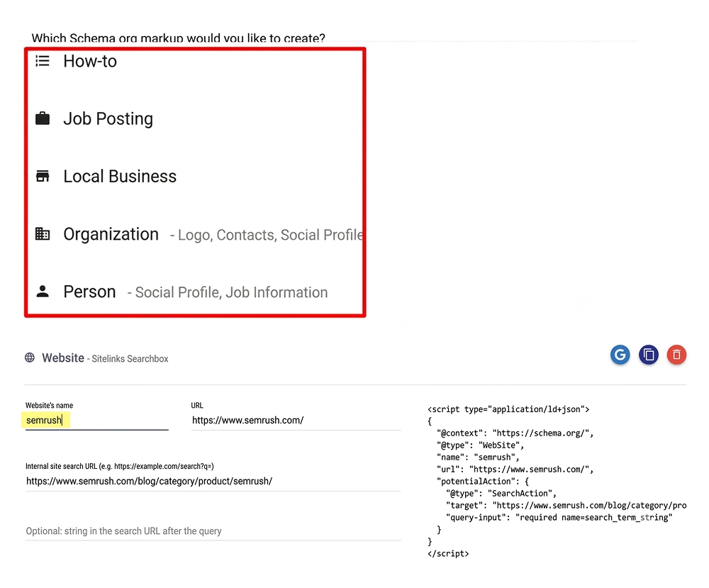Click the "Logo, Contacts, Social Profile" description

coord(270,235)
